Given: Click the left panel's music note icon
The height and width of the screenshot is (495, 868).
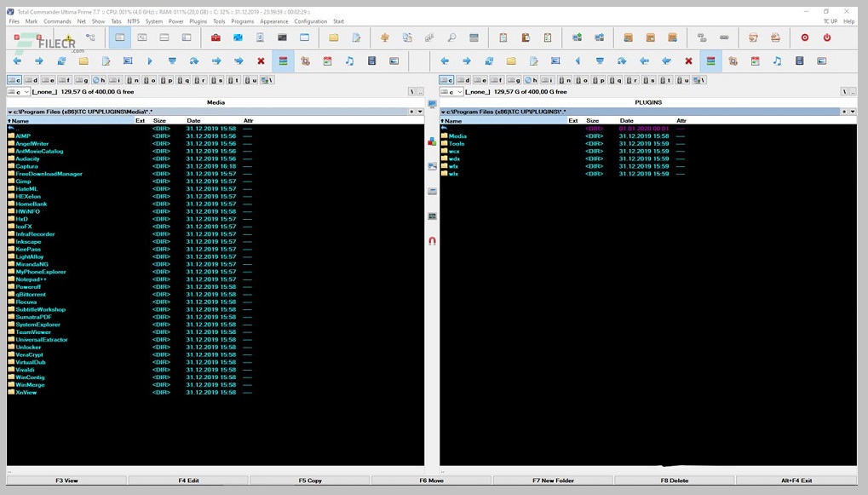Looking at the screenshot, I should [349, 60].
